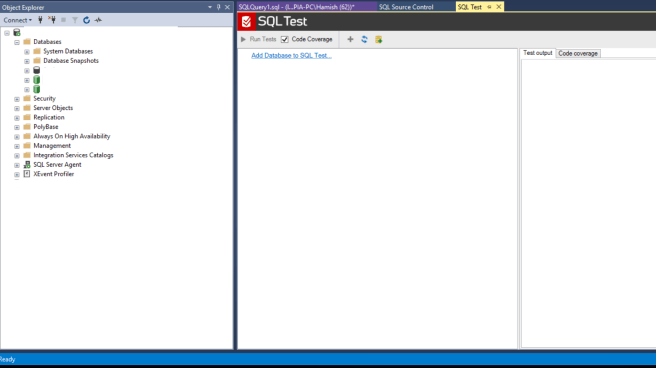Open Object Explorer window position dropdown arrow
The width and height of the screenshot is (656, 368).
pyautogui.click(x=210, y=7)
